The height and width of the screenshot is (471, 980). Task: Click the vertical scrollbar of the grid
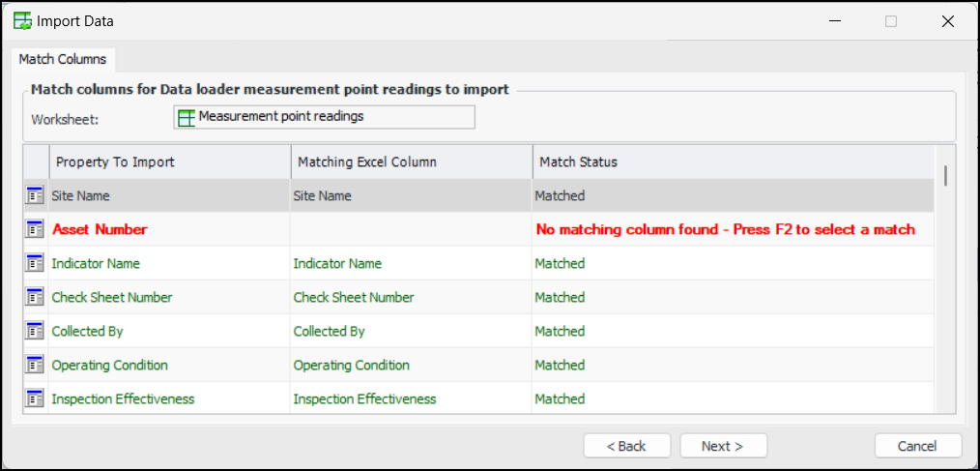click(x=944, y=290)
